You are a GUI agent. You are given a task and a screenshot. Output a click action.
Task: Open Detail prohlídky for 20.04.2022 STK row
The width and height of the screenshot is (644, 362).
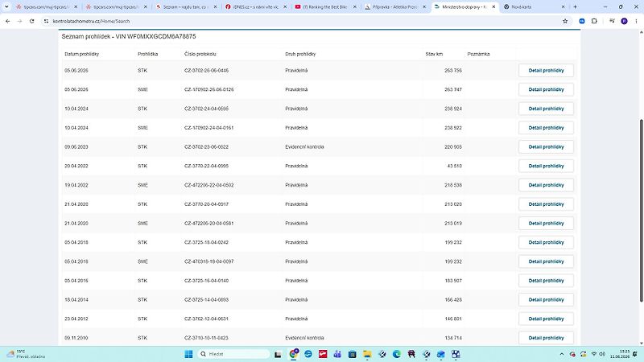(546, 166)
